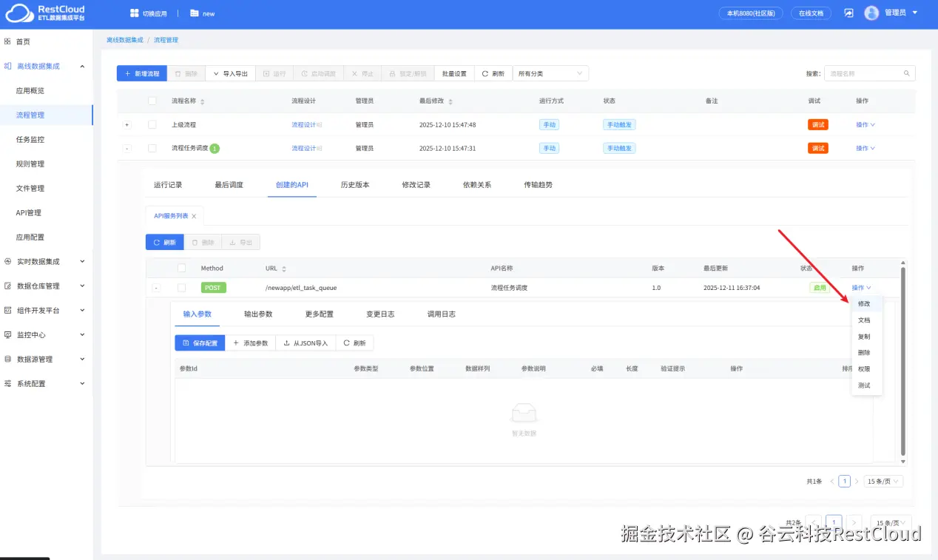938x560 pixels.
Task: Expand the 实时数据集成 sidebar section
Action: pos(41,261)
